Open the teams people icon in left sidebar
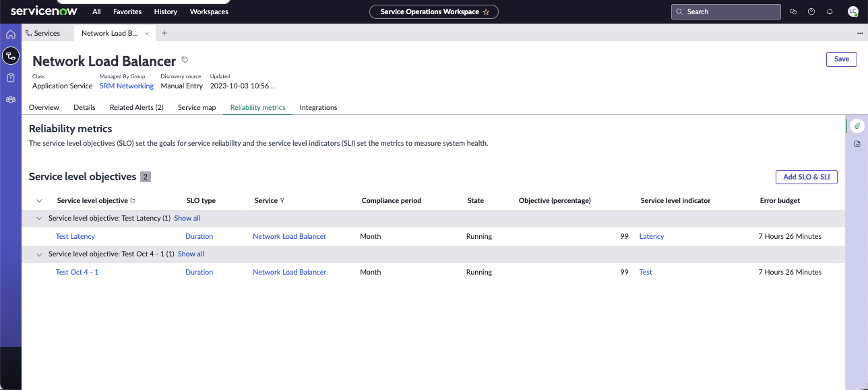The width and height of the screenshot is (868, 390). [11, 99]
